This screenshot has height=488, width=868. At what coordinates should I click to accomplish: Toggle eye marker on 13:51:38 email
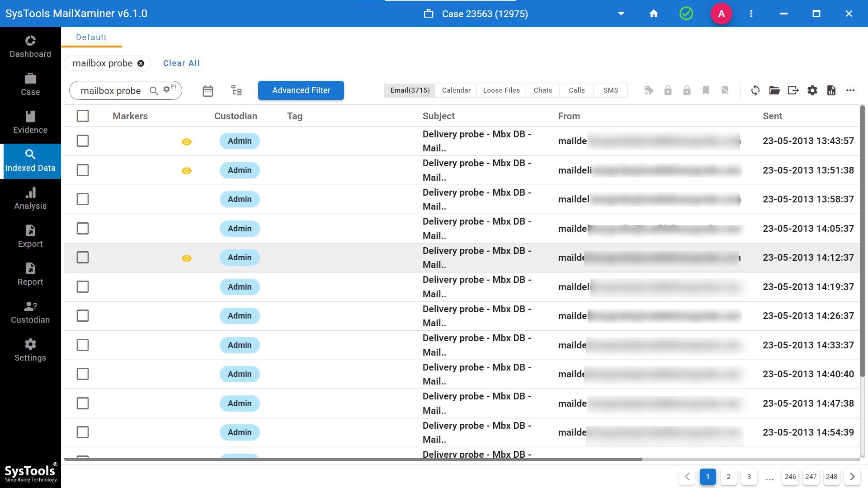[x=186, y=171]
